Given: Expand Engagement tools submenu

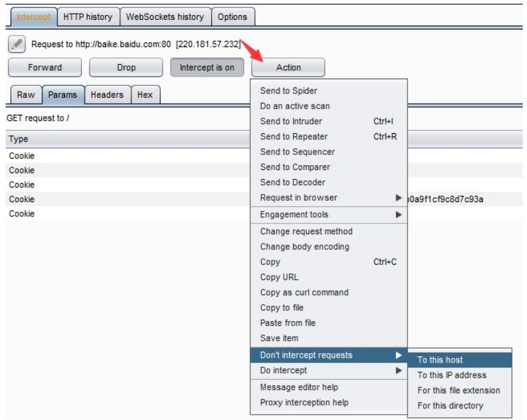Looking at the screenshot, I should [x=329, y=214].
